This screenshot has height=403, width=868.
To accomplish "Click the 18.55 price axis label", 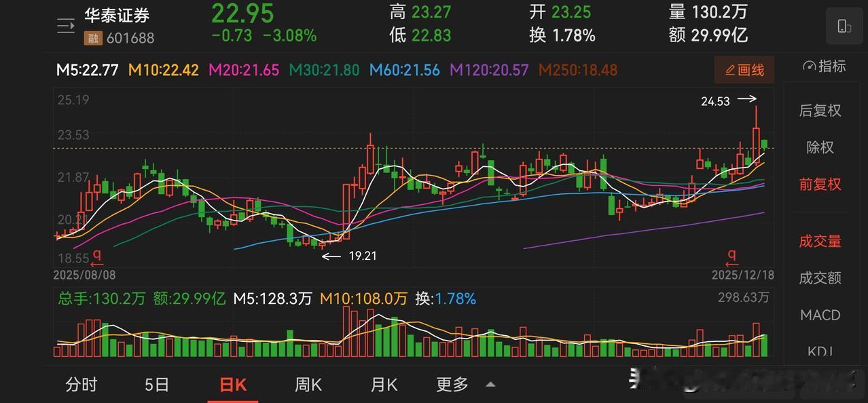I will [x=73, y=258].
